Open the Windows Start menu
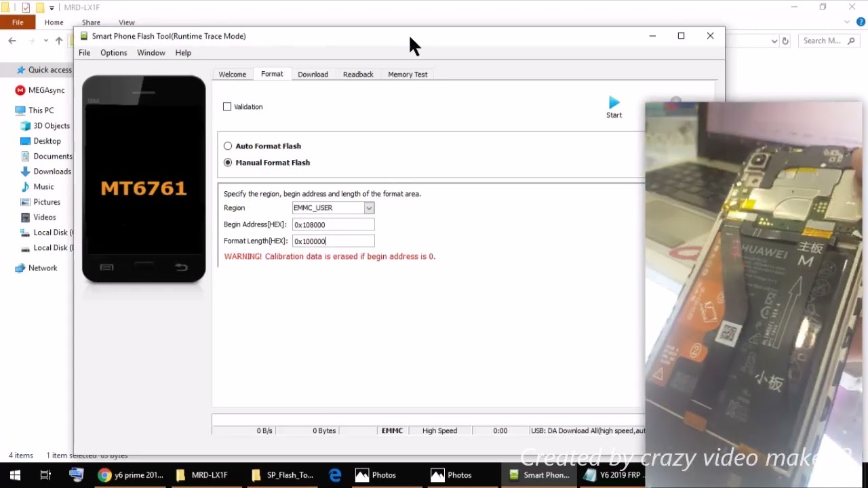The width and height of the screenshot is (868, 488). click(15, 475)
